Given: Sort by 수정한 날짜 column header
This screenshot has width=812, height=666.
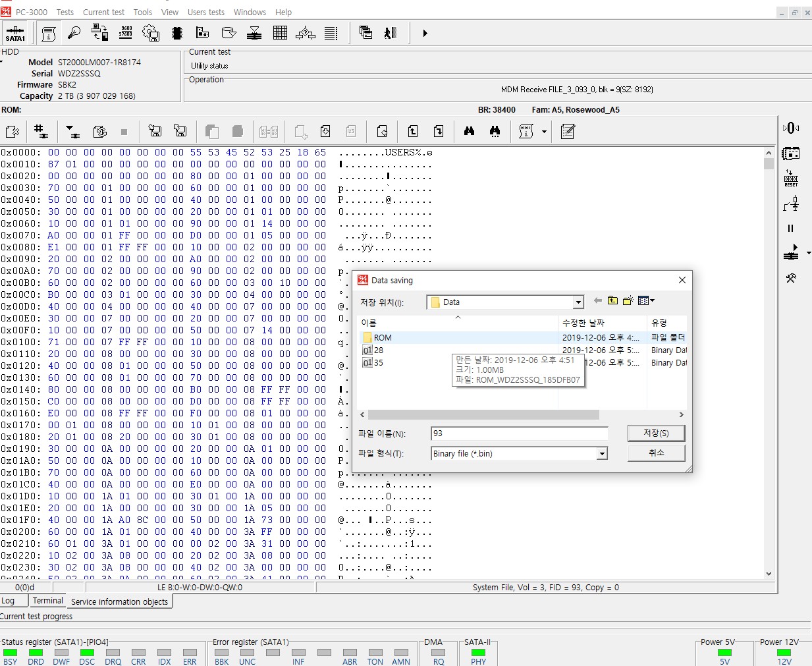Looking at the screenshot, I should click(603, 323).
